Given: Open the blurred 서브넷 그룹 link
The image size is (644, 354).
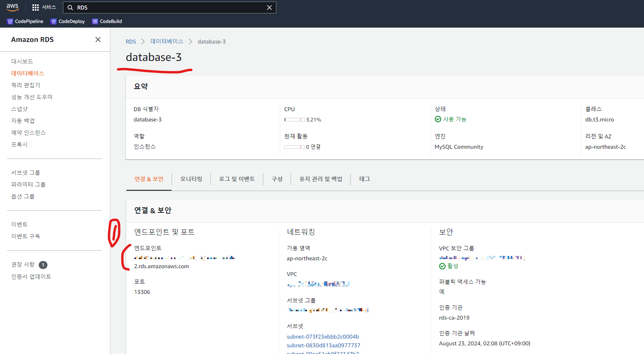Looking at the screenshot, I should (328, 310).
